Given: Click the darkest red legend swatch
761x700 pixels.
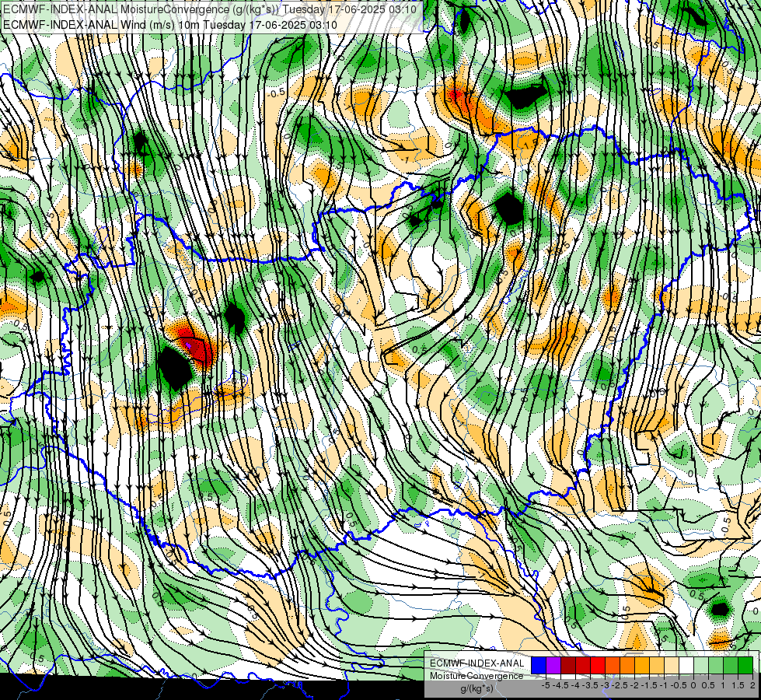Looking at the screenshot, I should tap(568, 665).
